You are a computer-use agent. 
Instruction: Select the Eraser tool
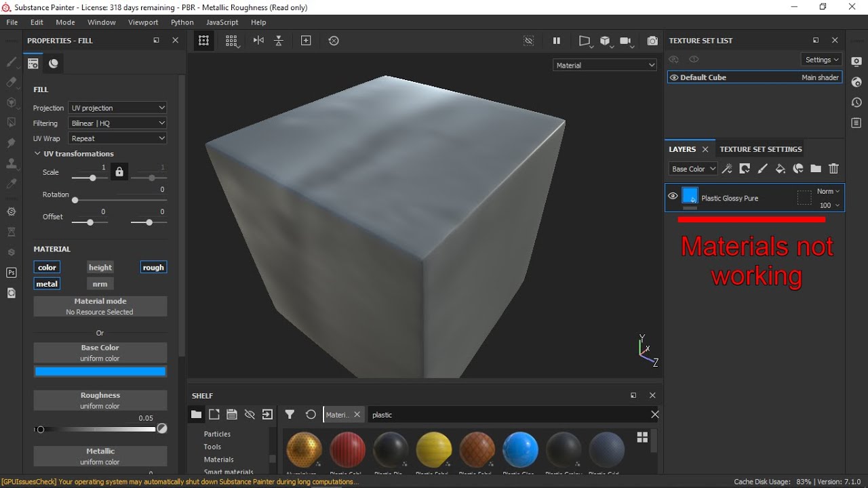click(11, 82)
